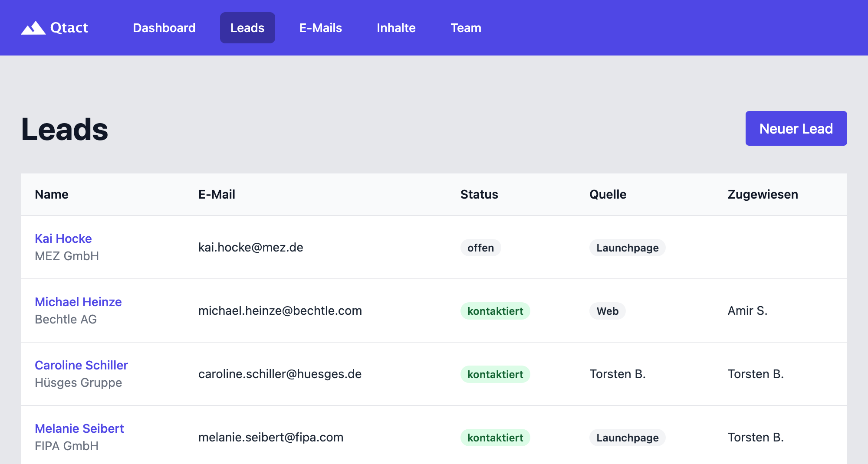The width and height of the screenshot is (868, 464).
Task: Open Melanie Seibert's lead record
Action: (79, 428)
